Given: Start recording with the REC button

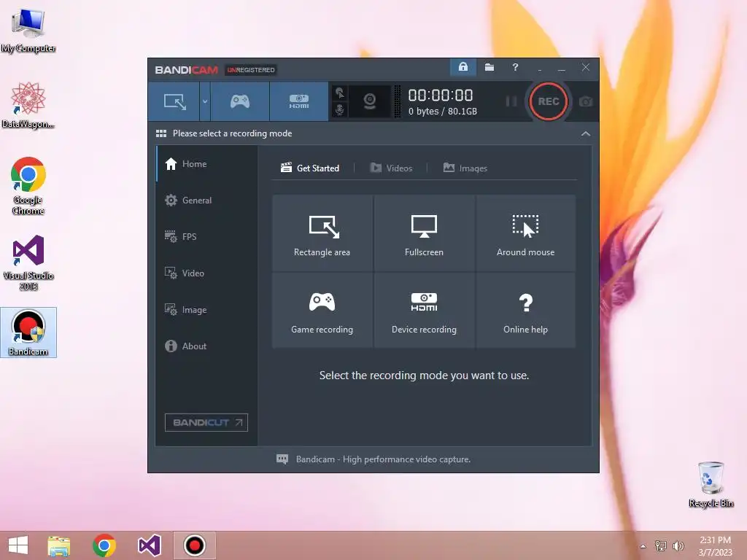Looking at the screenshot, I should (x=549, y=101).
